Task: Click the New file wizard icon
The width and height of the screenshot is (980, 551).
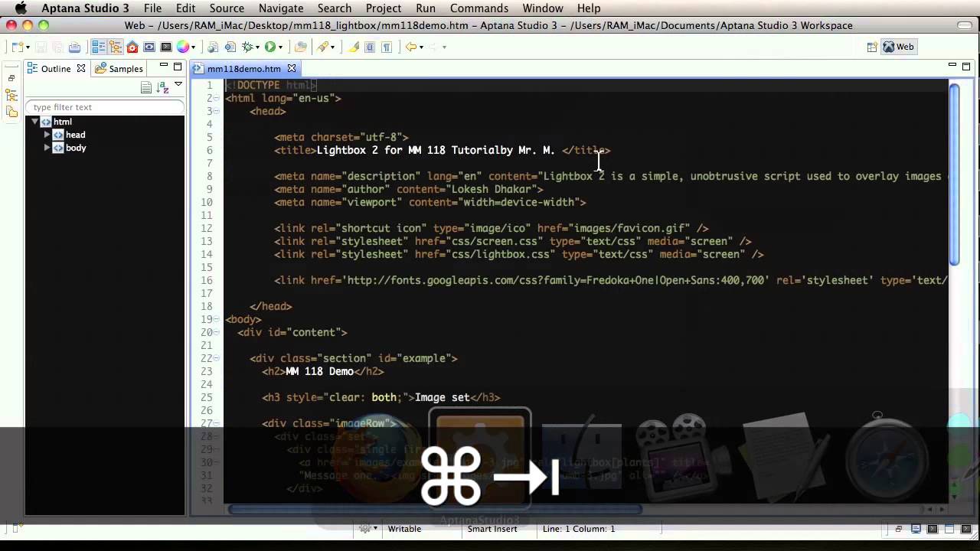Action: pos(16,47)
